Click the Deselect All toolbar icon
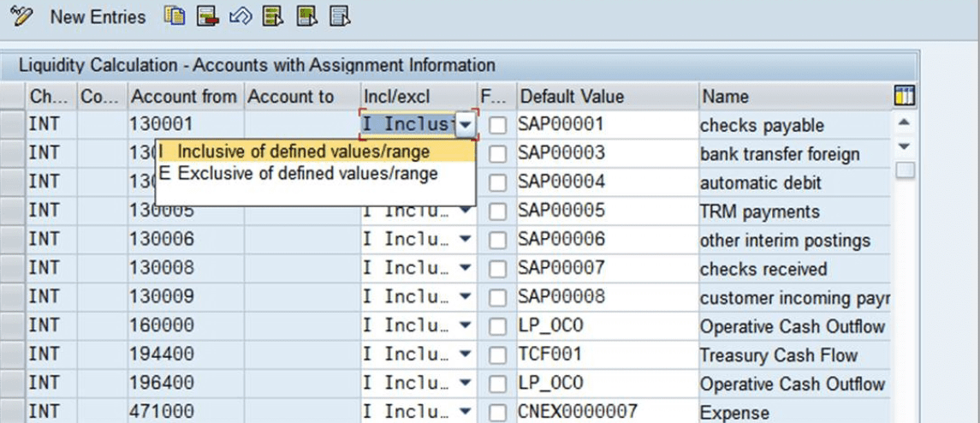 pos(340,16)
